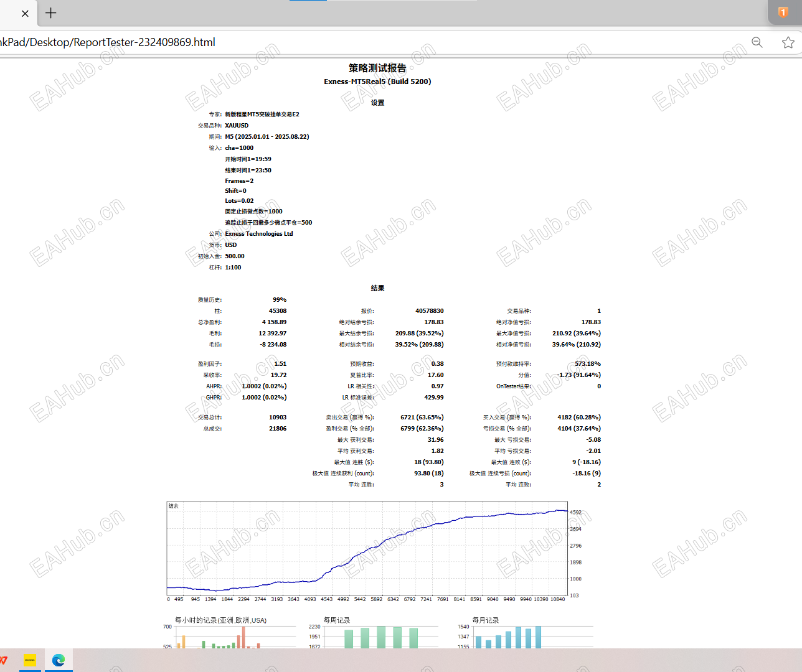The width and height of the screenshot is (802, 672).
Task: Click the blue balance curve chart
Action: 367,548
